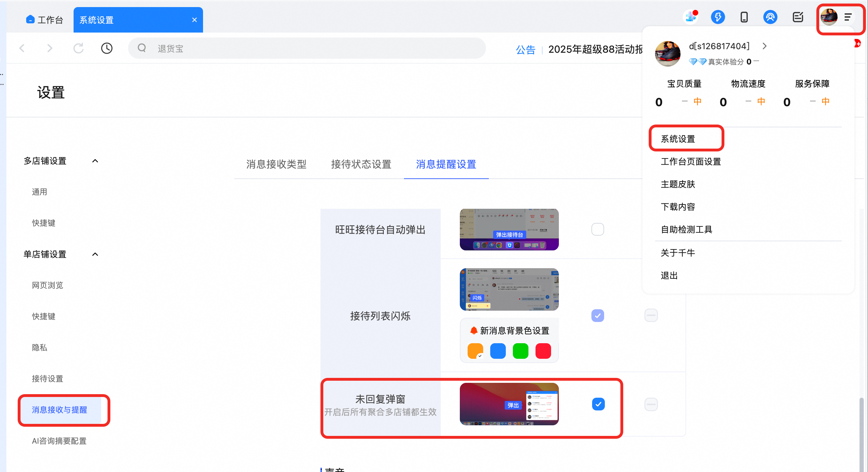
Task: Toggle 接待列表闪烁 checkbox
Action: click(x=597, y=315)
